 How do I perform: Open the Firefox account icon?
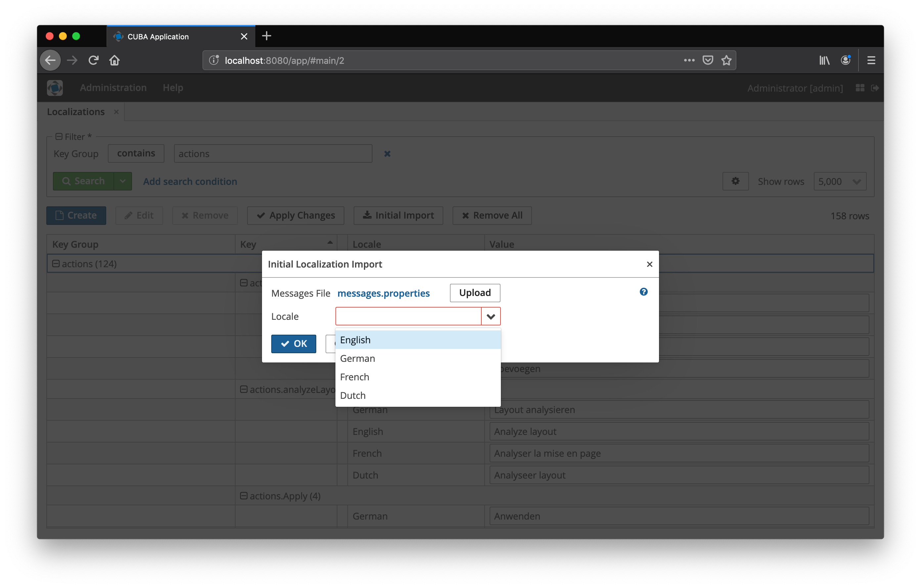[846, 61]
